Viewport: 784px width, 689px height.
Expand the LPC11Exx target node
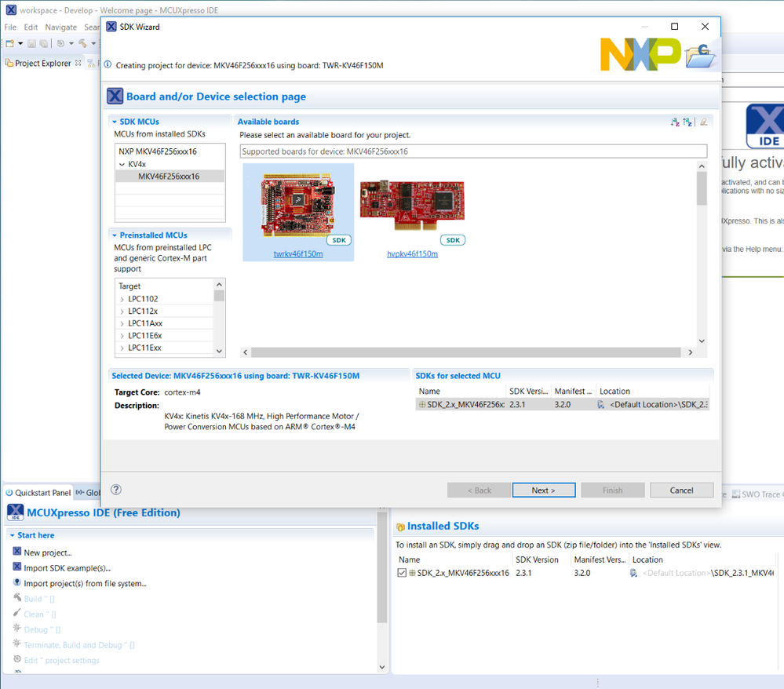click(122, 348)
